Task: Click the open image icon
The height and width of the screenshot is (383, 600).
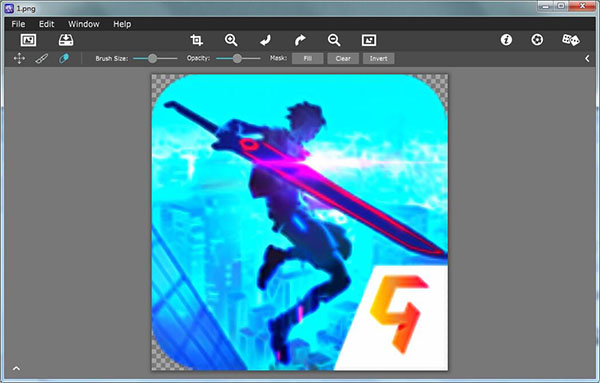Action: (28, 40)
